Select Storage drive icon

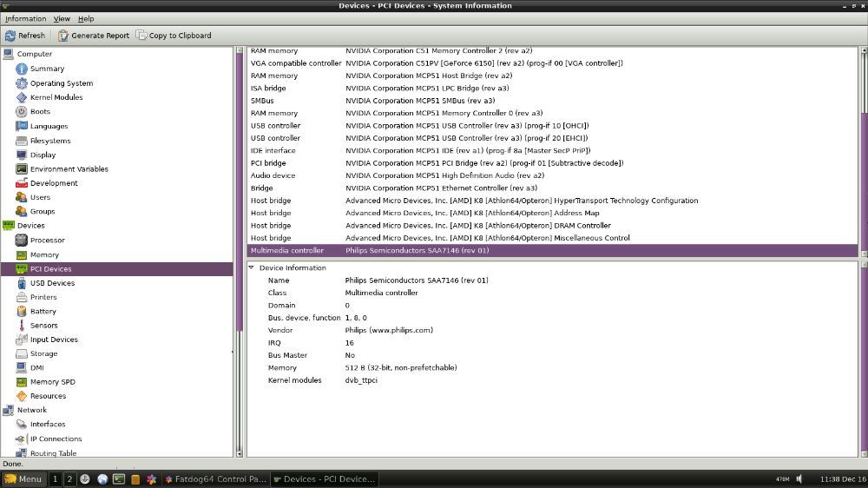(x=22, y=353)
